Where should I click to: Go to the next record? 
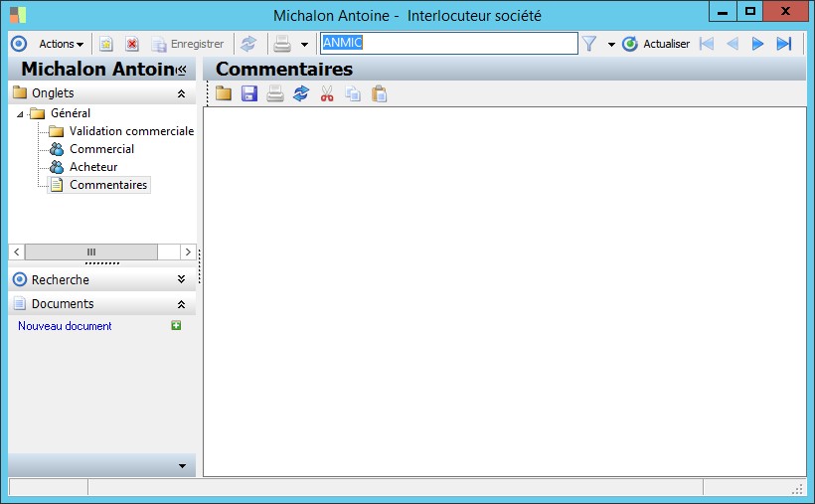[757, 44]
